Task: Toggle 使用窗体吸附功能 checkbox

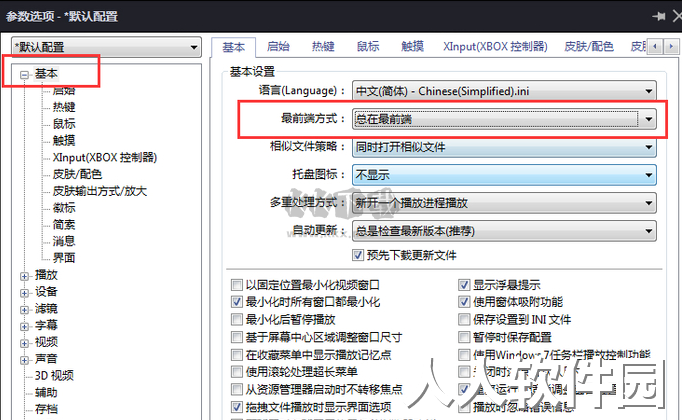Action: coord(464,302)
